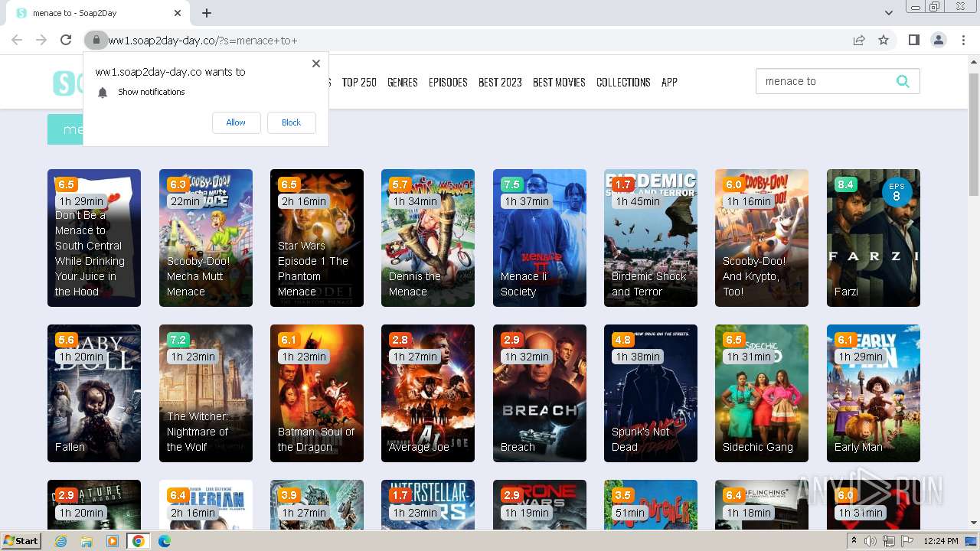
Task: Open the Breach movie poster
Action: tap(540, 393)
